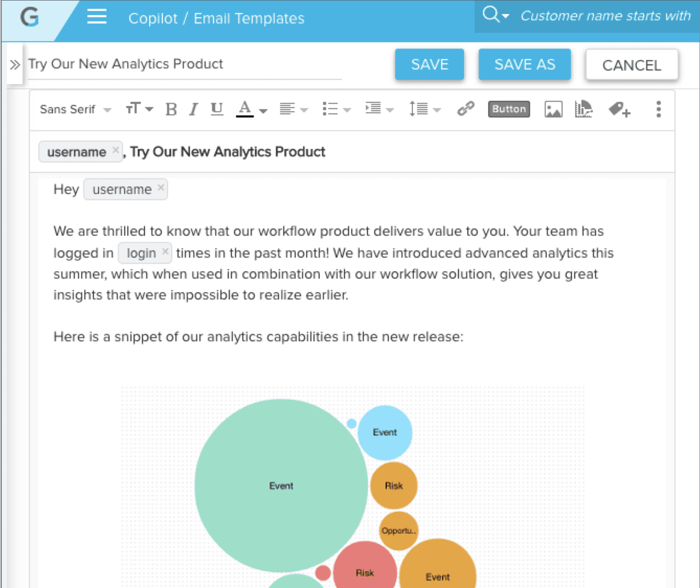
Task: Open the Sans Serif font dropdown
Action: coord(75,110)
